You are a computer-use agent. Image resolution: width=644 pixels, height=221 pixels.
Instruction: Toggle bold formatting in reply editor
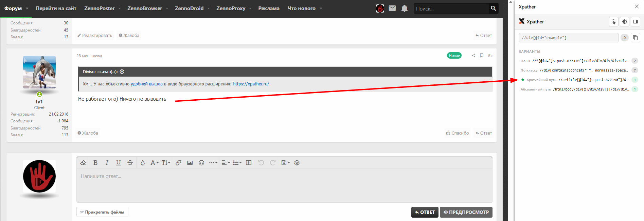pyautogui.click(x=95, y=163)
